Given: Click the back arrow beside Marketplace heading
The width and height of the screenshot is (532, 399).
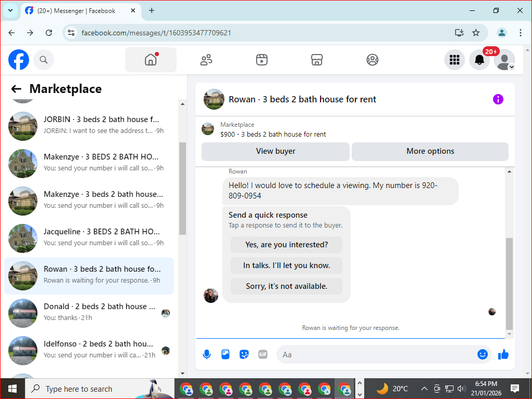Looking at the screenshot, I should [x=16, y=89].
